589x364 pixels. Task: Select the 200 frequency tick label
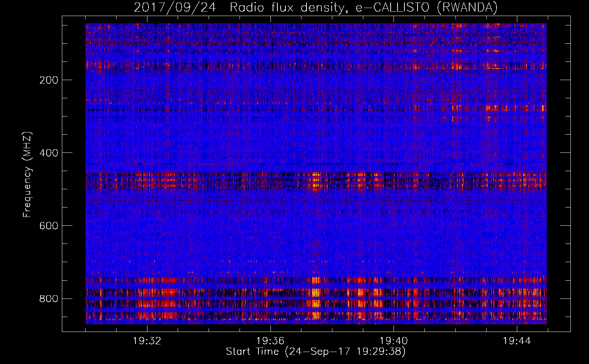pos(48,80)
